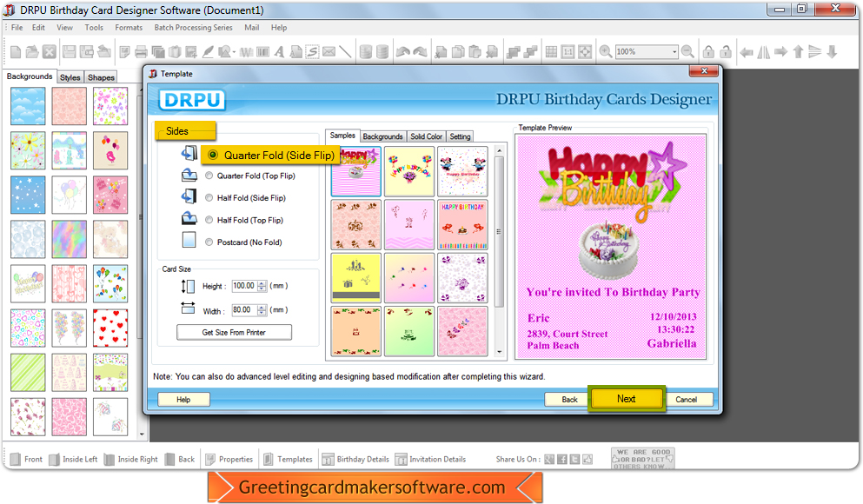Click the Help button in Template dialog

184,400
